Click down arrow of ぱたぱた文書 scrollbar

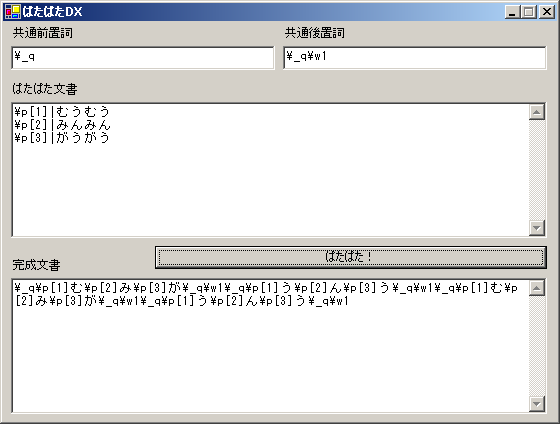click(x=537, y=228)
